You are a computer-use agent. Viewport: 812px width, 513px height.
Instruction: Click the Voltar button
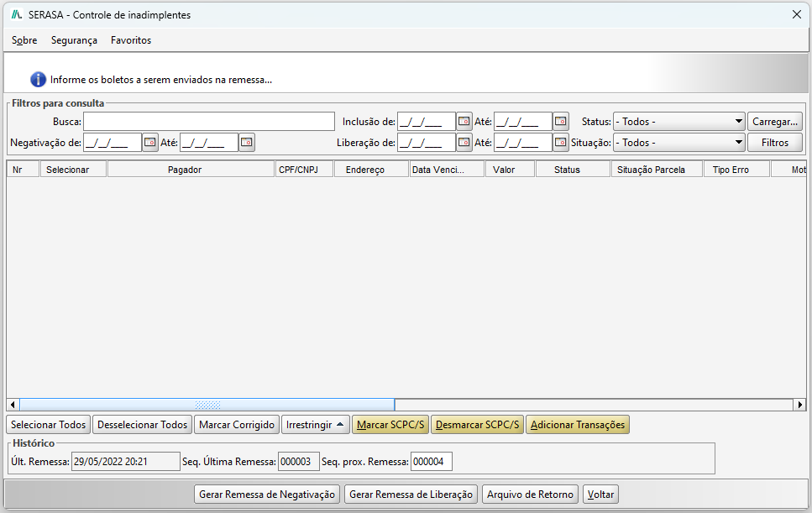(x=600, y=495)
